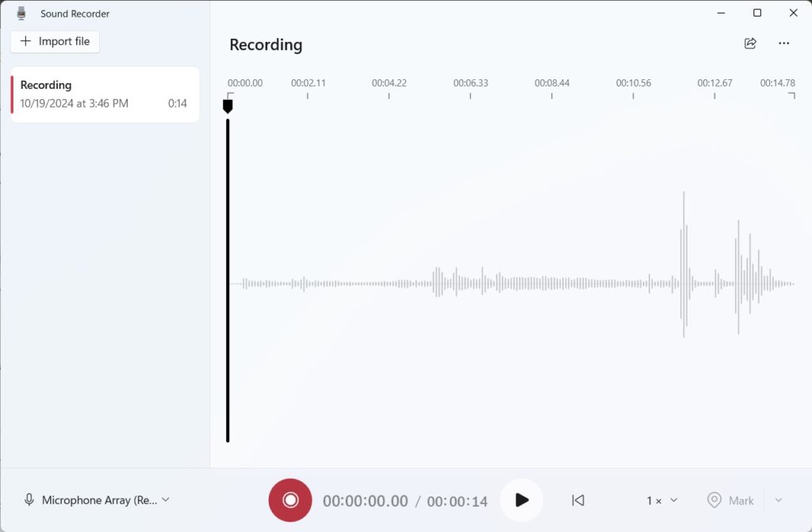The image size is (812, 532).
Task: Click the microphone icon in bottom bar
Action: pos(29,500)
